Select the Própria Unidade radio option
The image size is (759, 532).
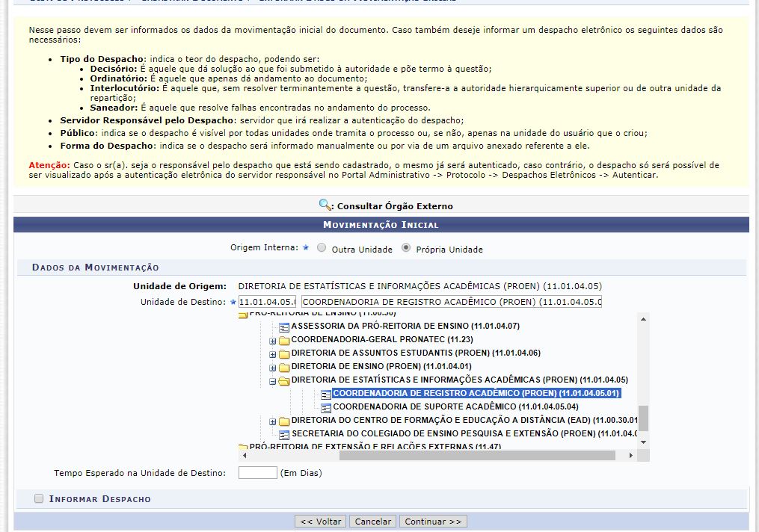coord(406,248)
